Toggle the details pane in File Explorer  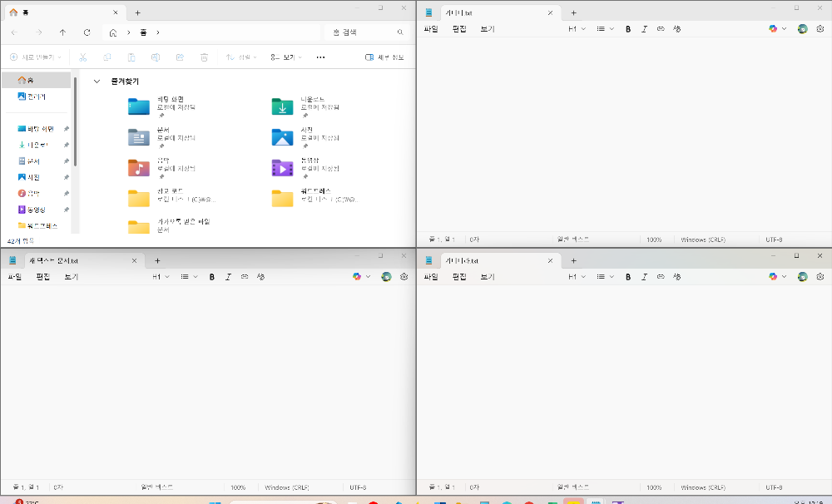tap(384, 57)
